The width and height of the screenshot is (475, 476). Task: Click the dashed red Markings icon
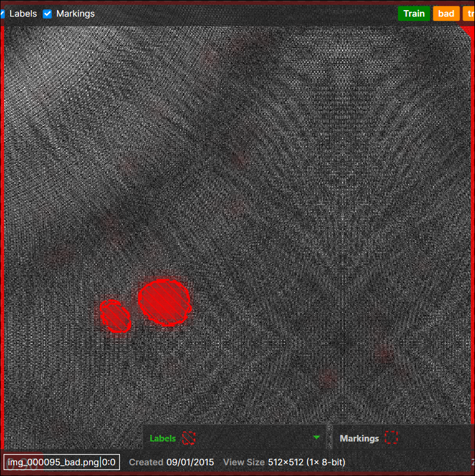391,439
